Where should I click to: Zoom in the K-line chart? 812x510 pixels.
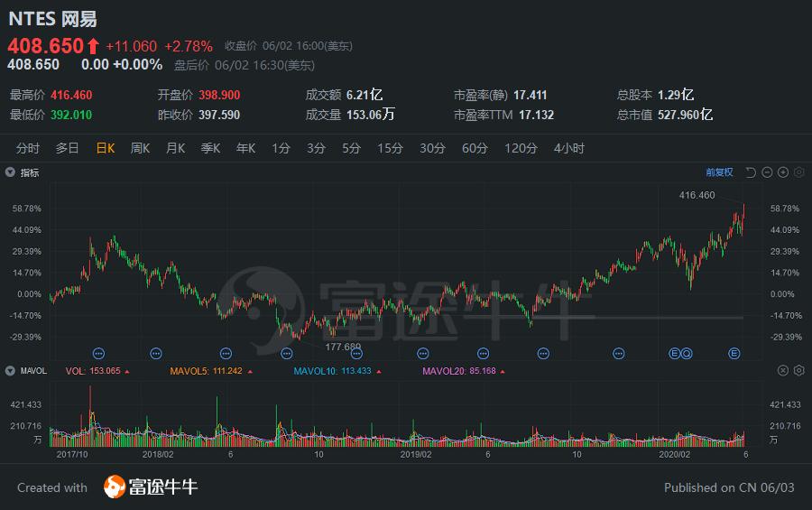tap(783, 172)
